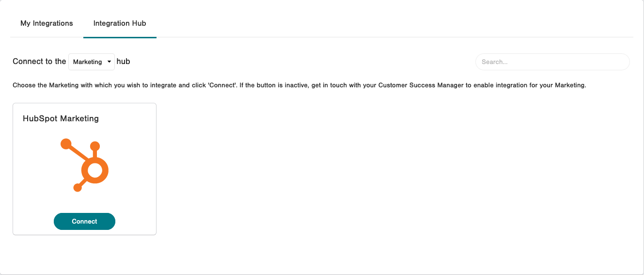644x275 pixels.
Task: Click the small arrow on Marketing dropdown
Action: click(x=109, y=62)
